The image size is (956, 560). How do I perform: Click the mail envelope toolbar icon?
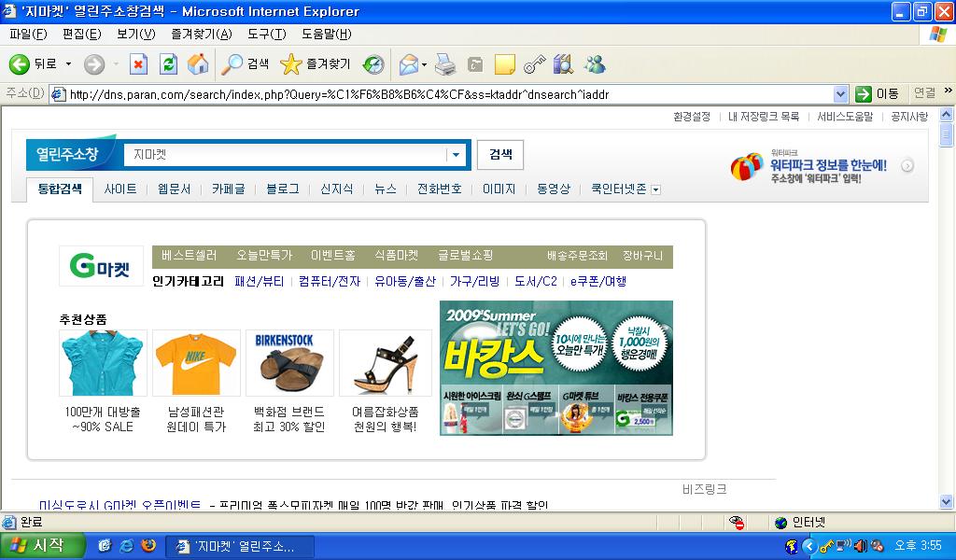click(x=409, y=64)
